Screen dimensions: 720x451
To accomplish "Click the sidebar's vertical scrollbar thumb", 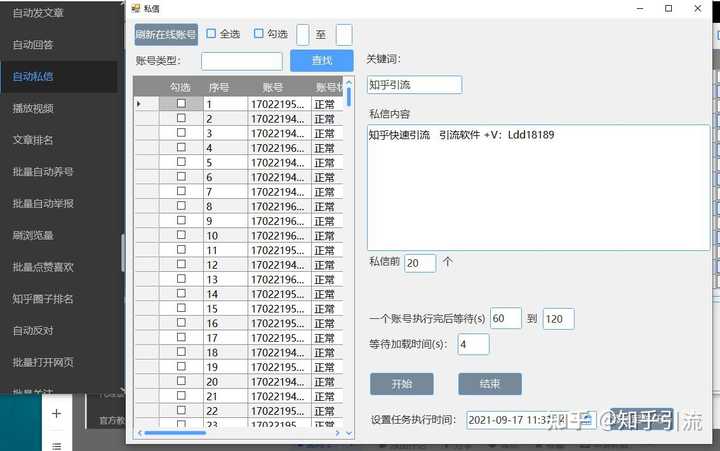I will [123, 253].
